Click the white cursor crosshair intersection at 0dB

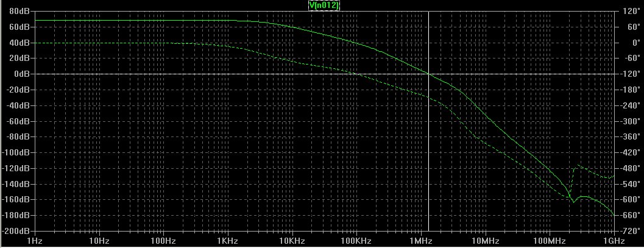tap(428, 74)
